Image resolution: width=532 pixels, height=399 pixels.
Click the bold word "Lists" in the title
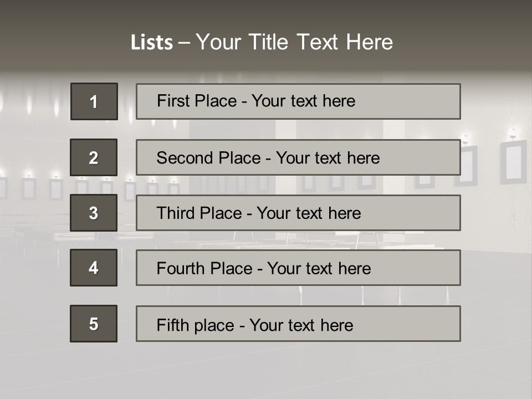(x=151, y=43)
